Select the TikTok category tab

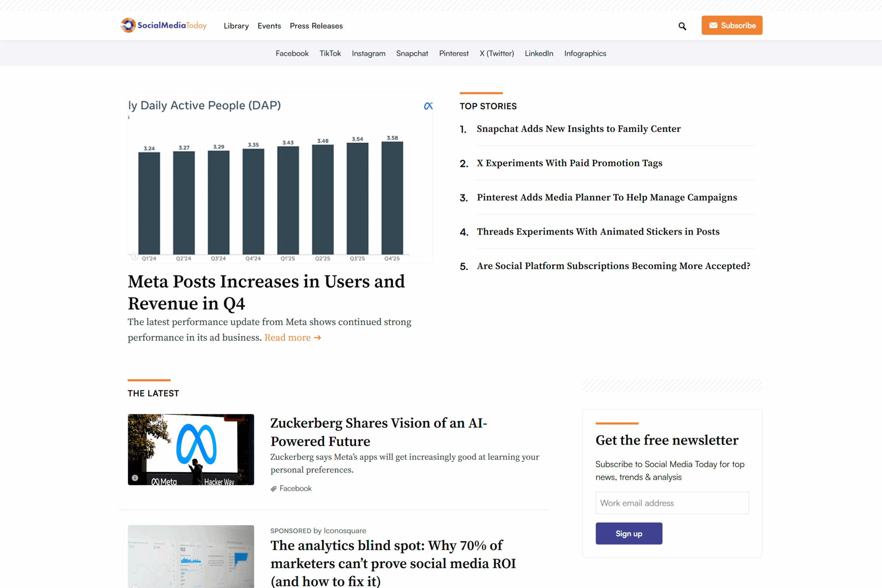(330, 53)
